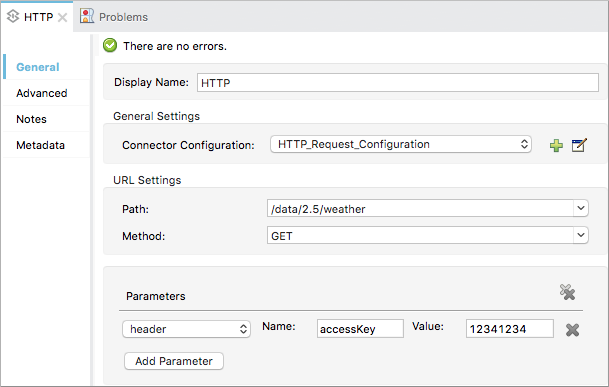Click the 'Display Name:' label

pyautogui.click(x=151, y=82)
